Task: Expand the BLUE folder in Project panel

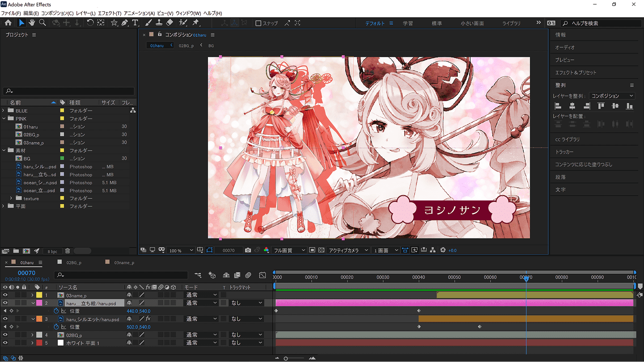Action: click(x=4, y=111)
